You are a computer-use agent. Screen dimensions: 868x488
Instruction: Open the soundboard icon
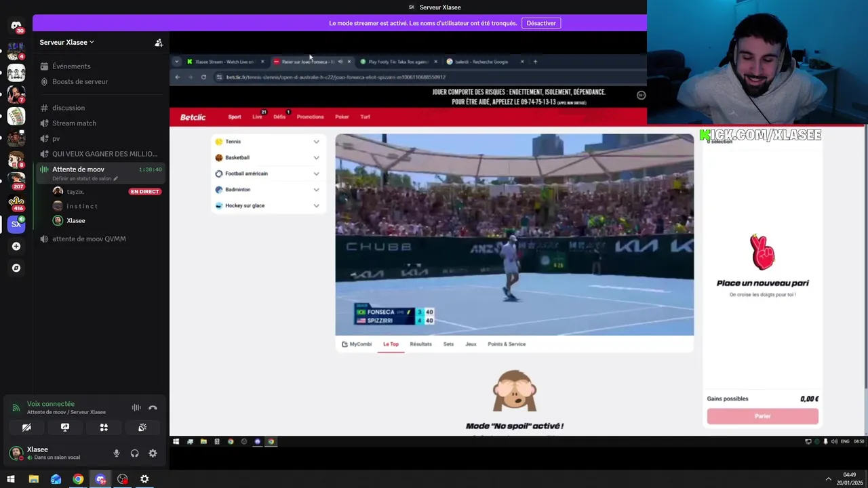pos(142,428)
